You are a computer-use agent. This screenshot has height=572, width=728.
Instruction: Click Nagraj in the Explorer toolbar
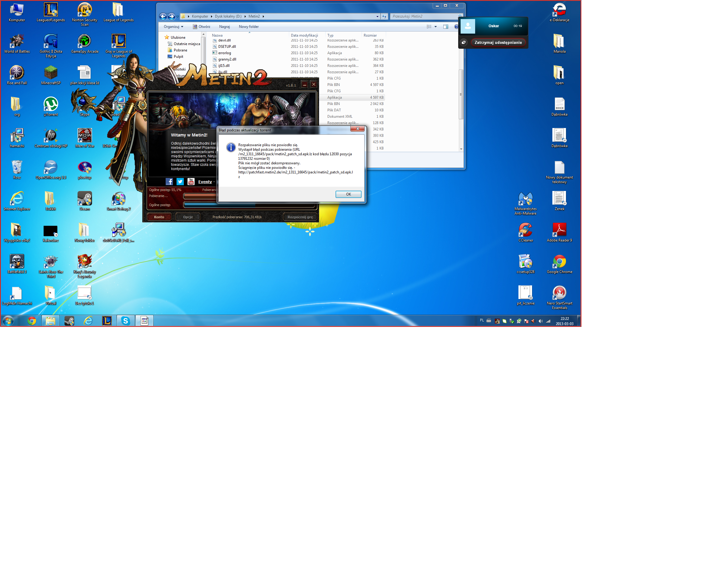click(224, 27)
